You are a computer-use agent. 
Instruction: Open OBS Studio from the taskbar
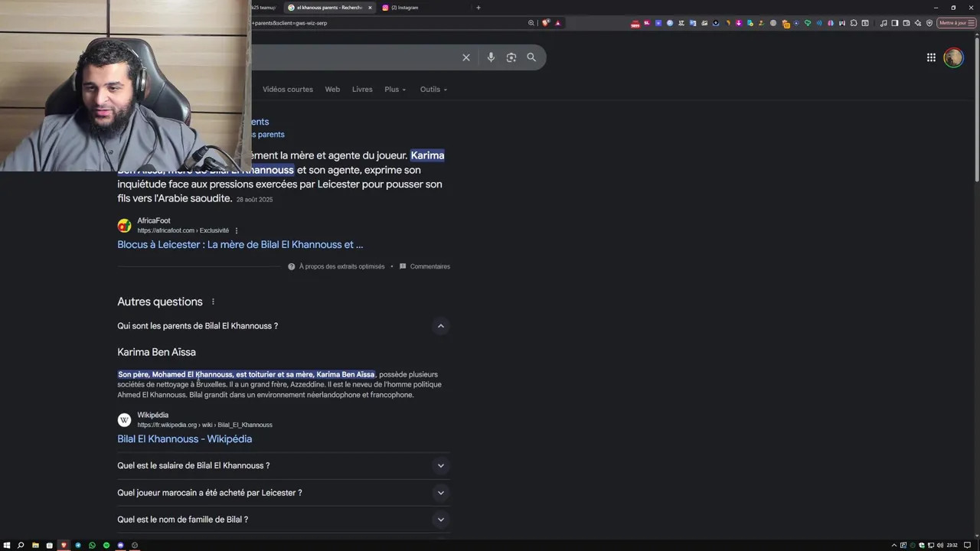point(135,545)
